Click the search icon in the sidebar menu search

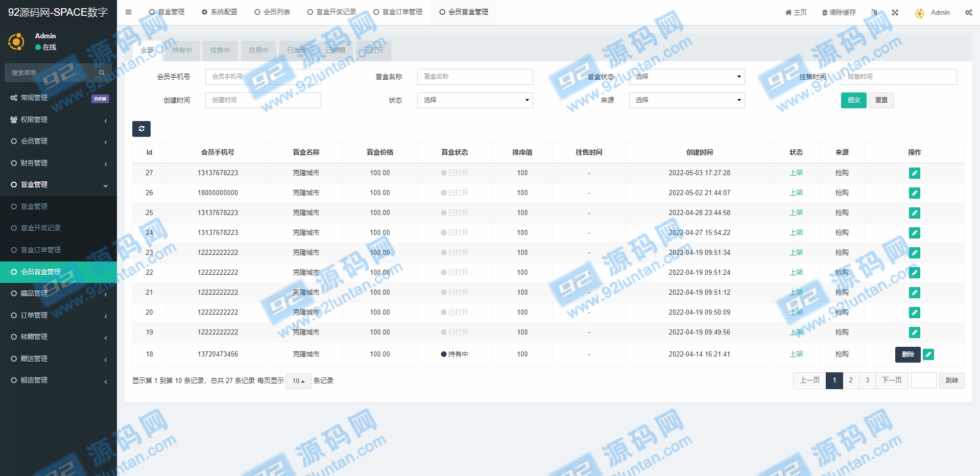(102, 73)
